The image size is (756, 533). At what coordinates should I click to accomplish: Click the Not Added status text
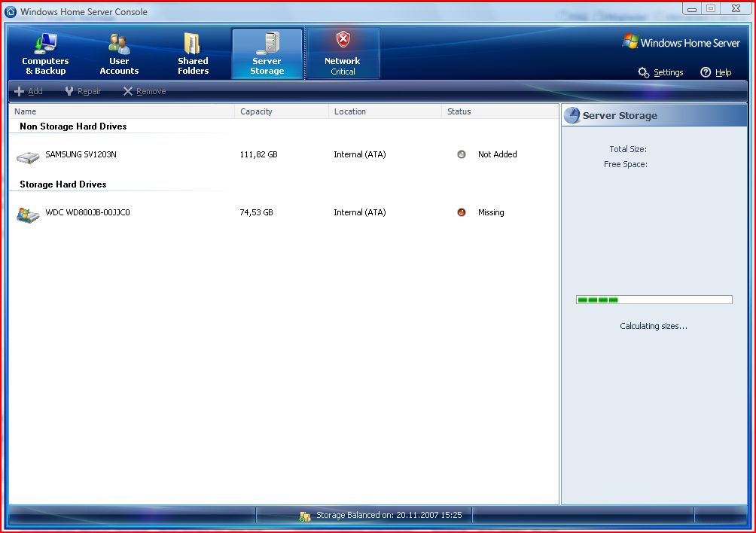click(498, 154)
